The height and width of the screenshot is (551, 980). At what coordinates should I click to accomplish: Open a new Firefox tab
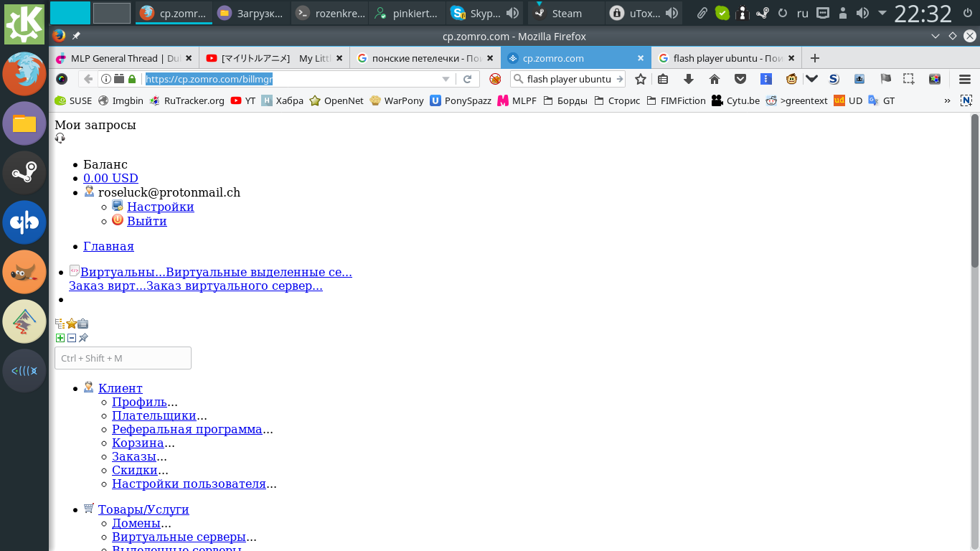coord(814,58)
